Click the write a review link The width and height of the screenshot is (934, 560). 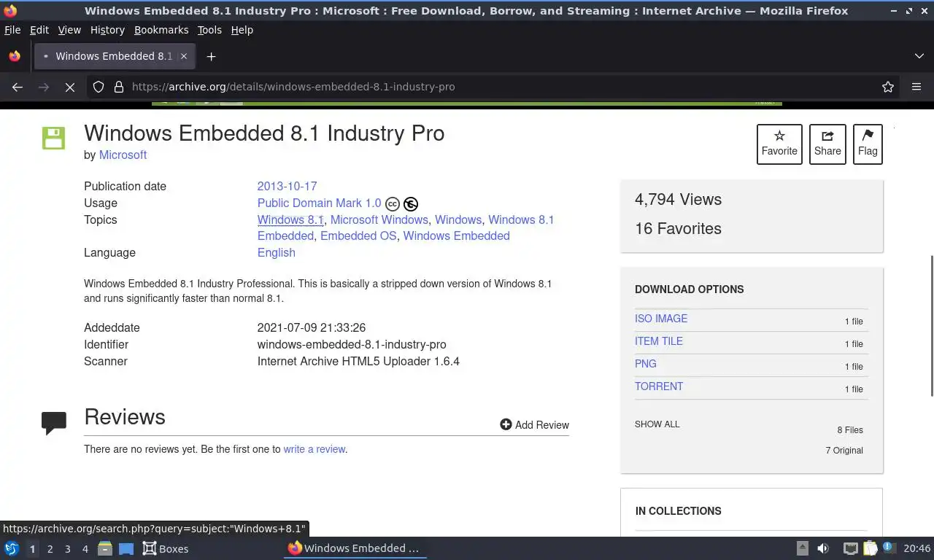point(314,449)
